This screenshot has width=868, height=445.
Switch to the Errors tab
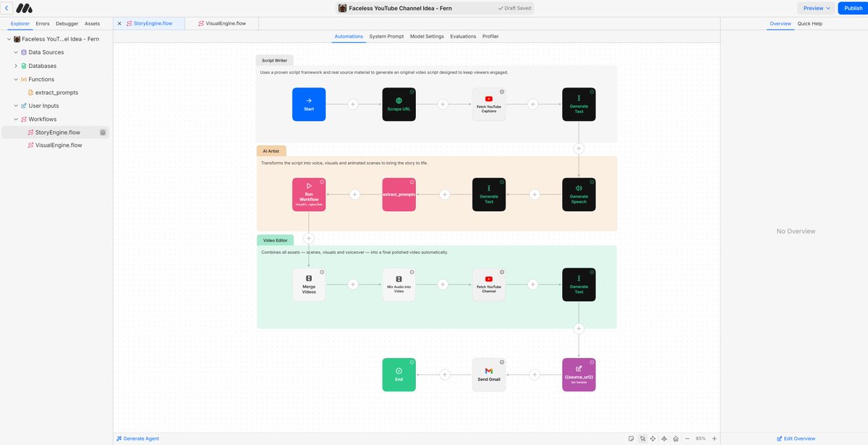[x=43, y=23]
